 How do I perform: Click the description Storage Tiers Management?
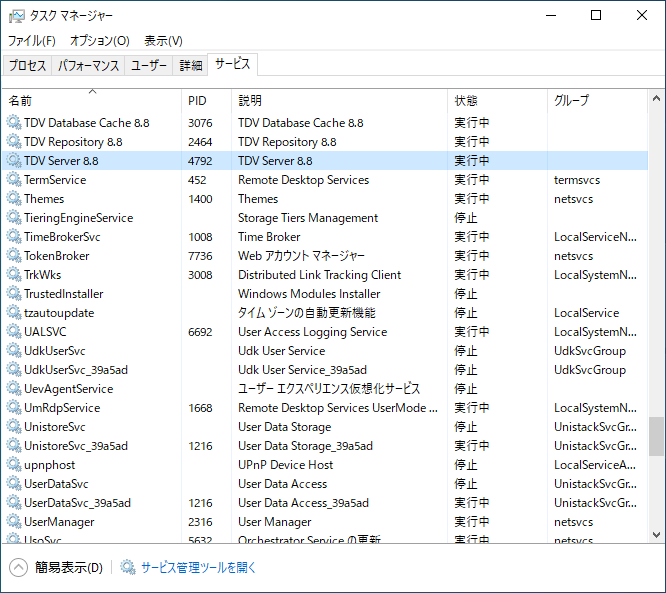tap(308, 217)
